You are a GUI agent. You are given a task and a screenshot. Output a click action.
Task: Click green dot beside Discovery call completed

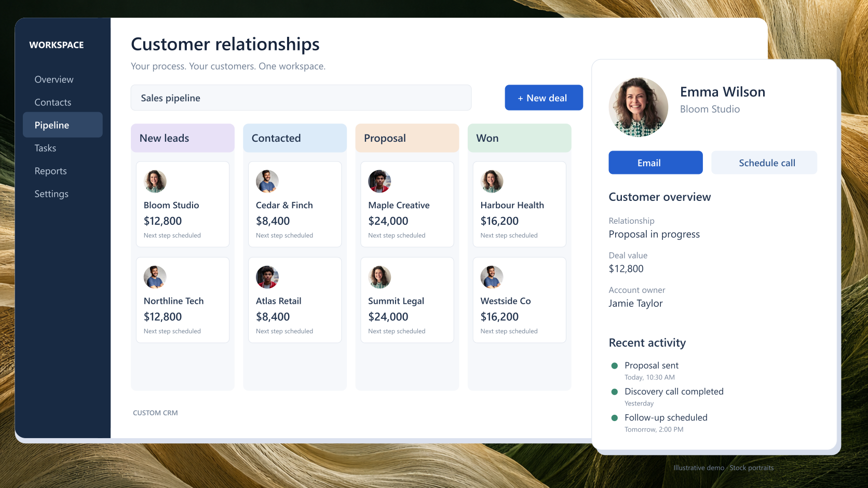click(615, 392)
